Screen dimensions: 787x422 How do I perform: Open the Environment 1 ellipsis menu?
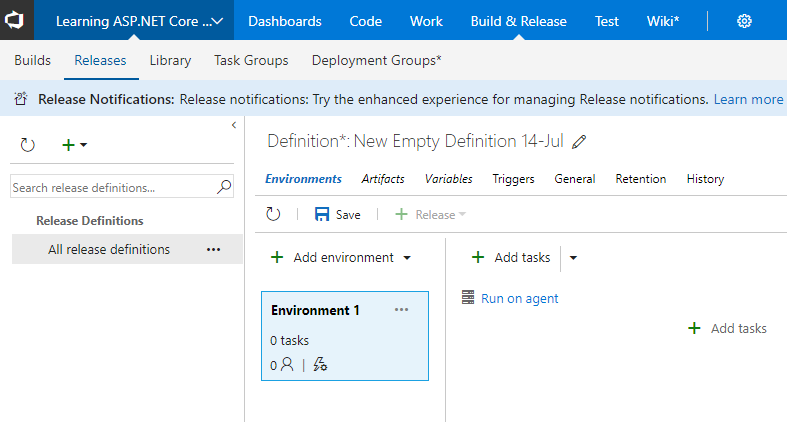[402, 310]
